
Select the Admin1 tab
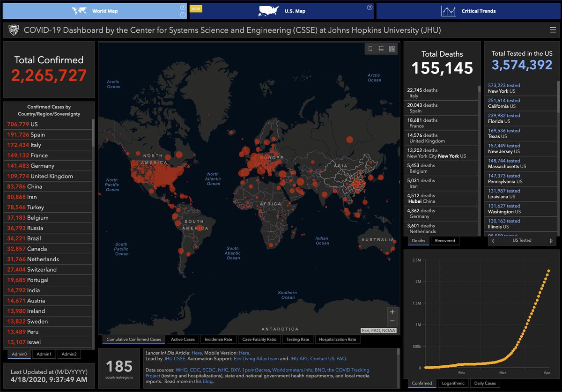44,354
